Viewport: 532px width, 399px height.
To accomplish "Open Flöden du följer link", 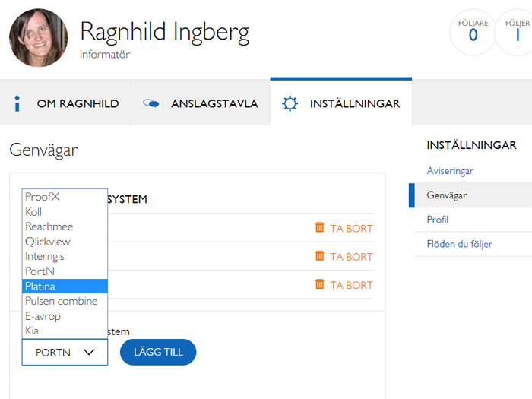I will pyautogui.click(x=459, y=244).
